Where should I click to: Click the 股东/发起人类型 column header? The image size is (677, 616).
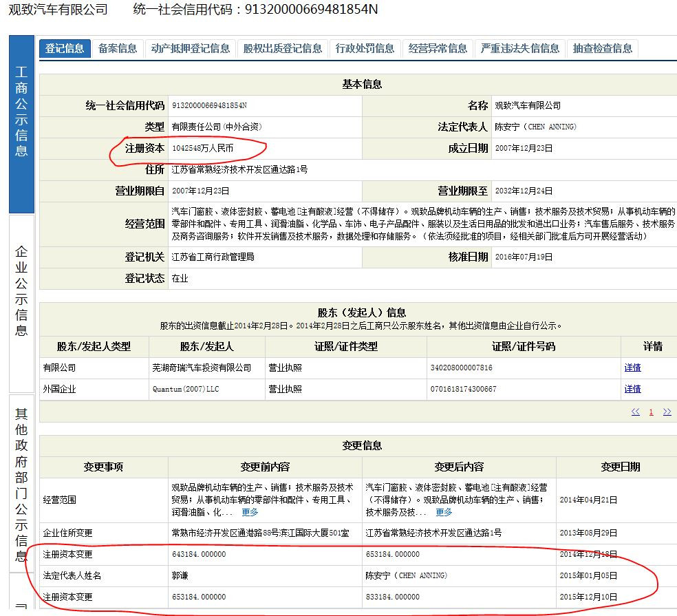click(94, 346)
